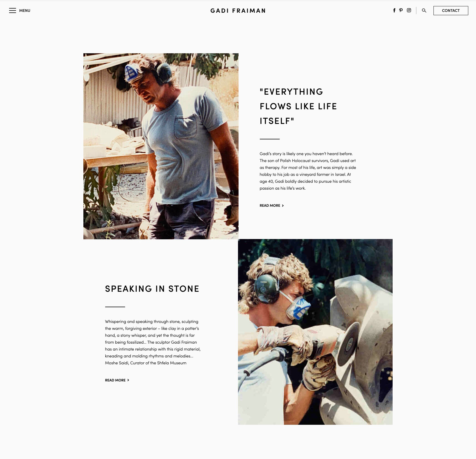Open the Pinterest social link
The width and height of the screenshot is (476, 459).
(x=401, y=10)
